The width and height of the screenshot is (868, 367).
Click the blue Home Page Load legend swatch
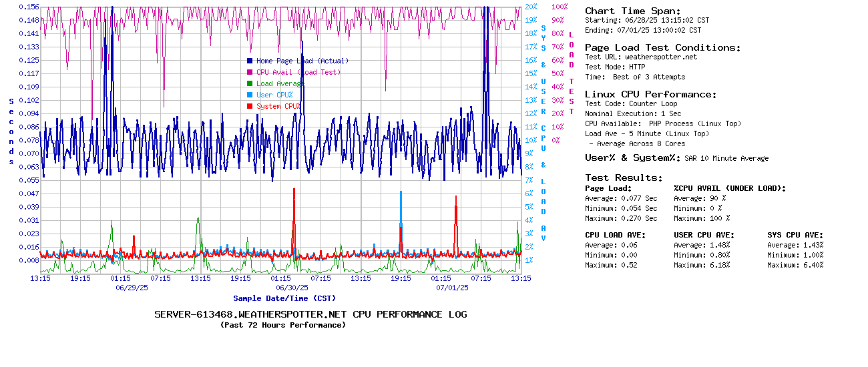(x=250, y=61)
